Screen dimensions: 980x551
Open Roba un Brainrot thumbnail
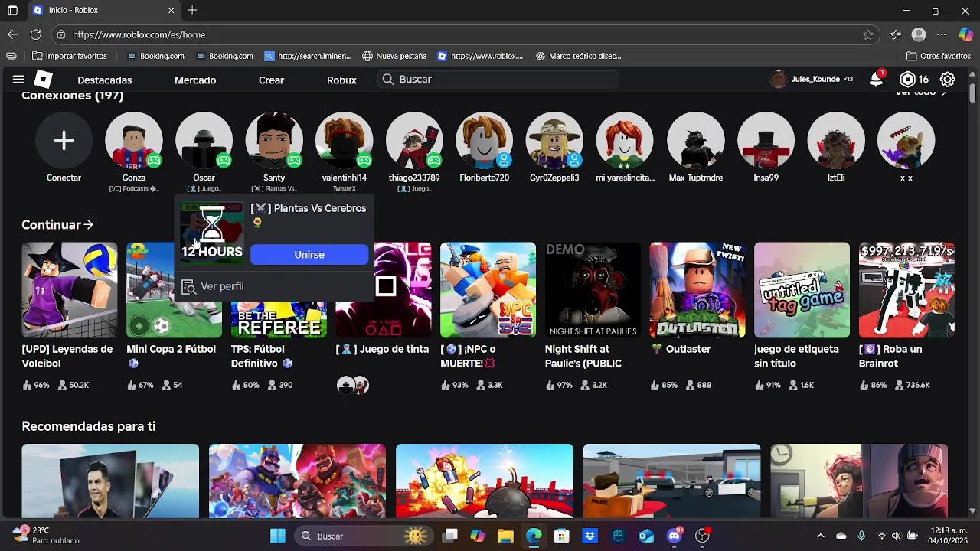(906, 290)
